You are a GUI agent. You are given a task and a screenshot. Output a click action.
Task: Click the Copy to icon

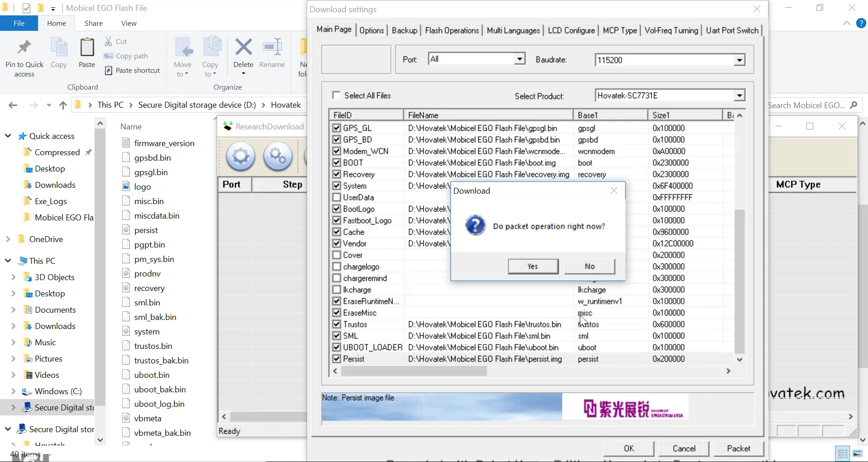coord(211,48)
